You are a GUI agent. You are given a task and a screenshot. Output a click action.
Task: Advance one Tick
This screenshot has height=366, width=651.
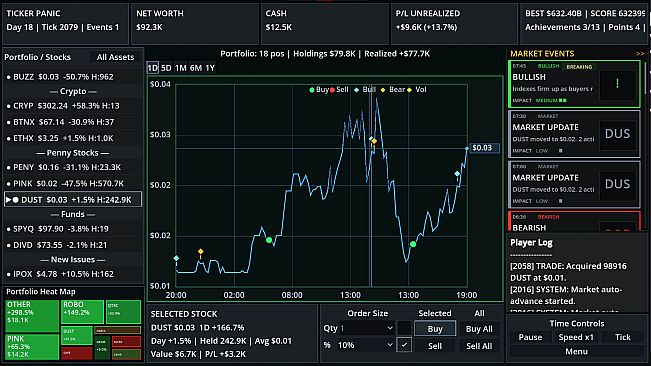[x=622, y=337]
